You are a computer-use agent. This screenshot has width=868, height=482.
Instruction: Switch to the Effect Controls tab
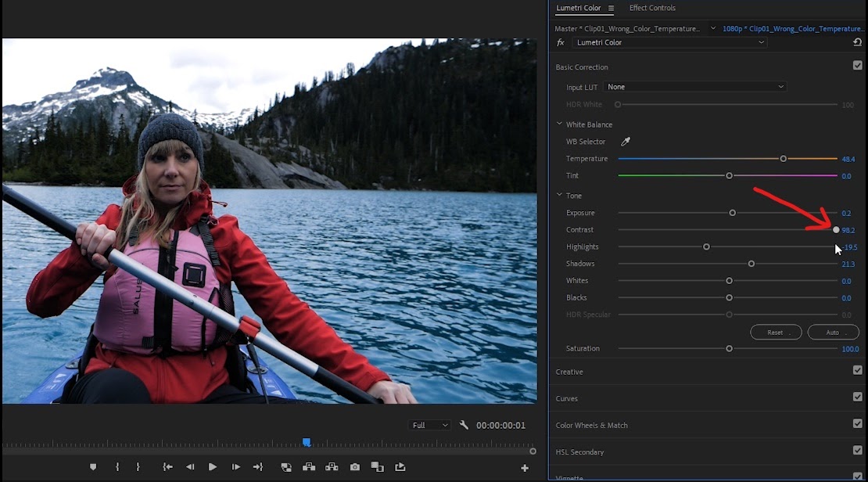[652, 8]
